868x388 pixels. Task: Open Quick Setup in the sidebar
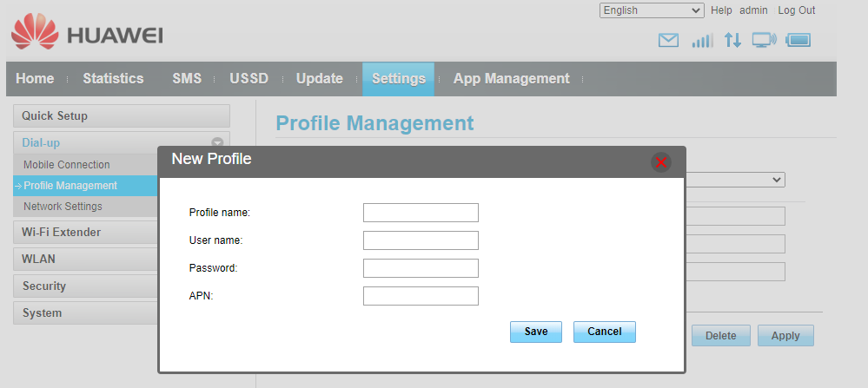click(122, 116)
